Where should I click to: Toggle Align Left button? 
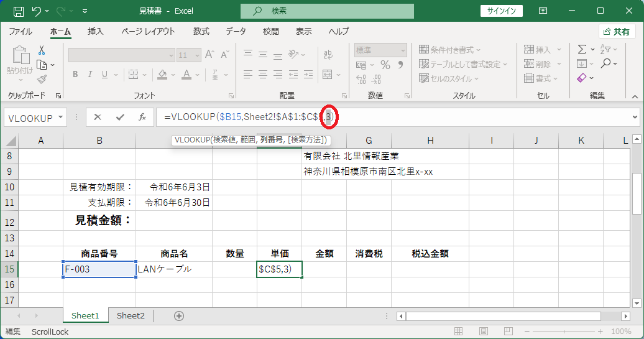(248, 75)
